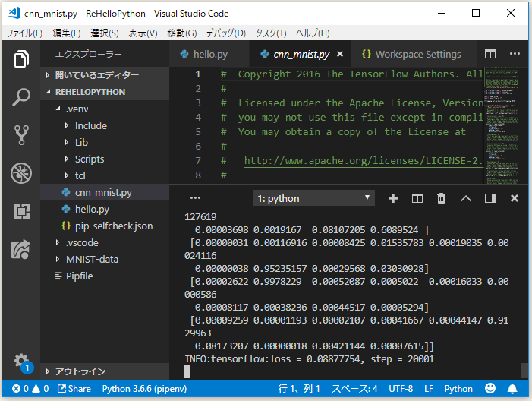Open the terminal selector dropdown '1: python'
This screenshot has width=532, height=401.
pos(314,198)
